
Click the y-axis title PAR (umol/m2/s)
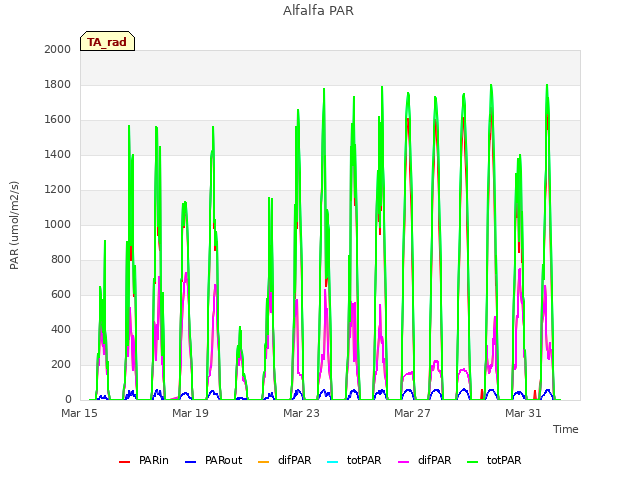pos(14,225)
